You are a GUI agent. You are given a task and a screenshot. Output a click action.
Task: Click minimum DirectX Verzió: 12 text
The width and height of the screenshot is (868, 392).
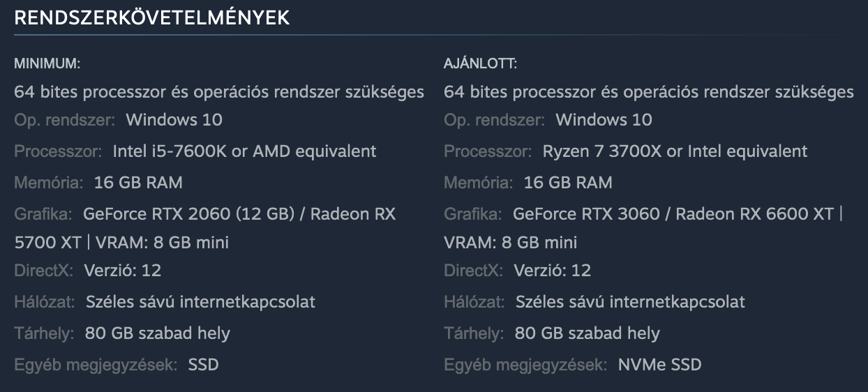coord(123,270)
